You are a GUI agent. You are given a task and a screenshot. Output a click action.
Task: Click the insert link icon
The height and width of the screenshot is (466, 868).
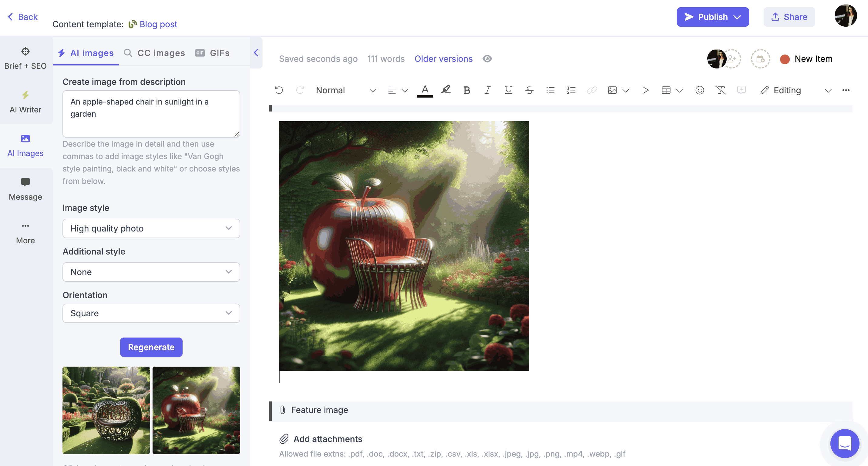pyautogui.click(x=592, y=90)
